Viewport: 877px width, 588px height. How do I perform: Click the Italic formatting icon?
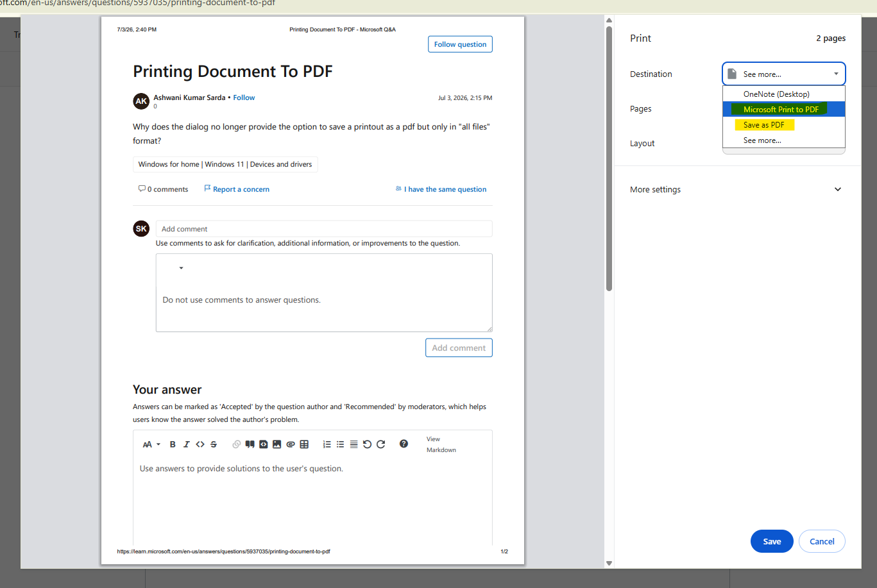point(187,444)
